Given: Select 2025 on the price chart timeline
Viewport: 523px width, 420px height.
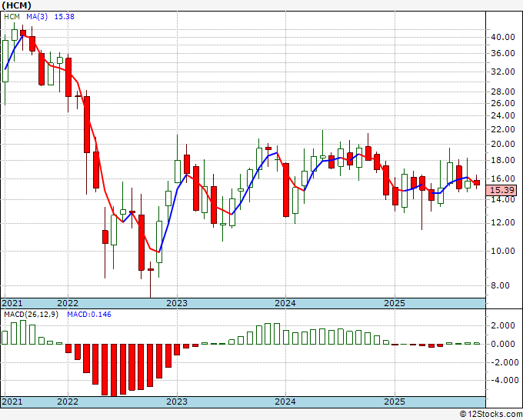Looking at the screenshot, I should pos(395,303).
